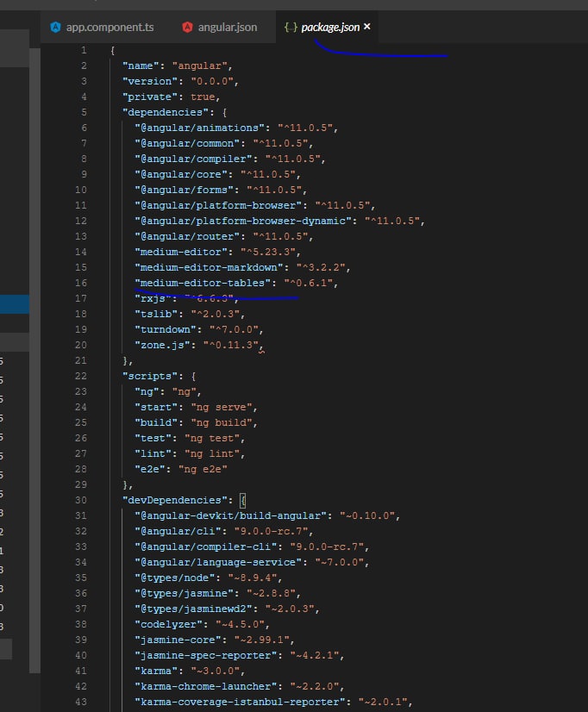Click the "ng build" value on line 25
The width and height of the screenshot is (588, 712).
coord(221,422)
